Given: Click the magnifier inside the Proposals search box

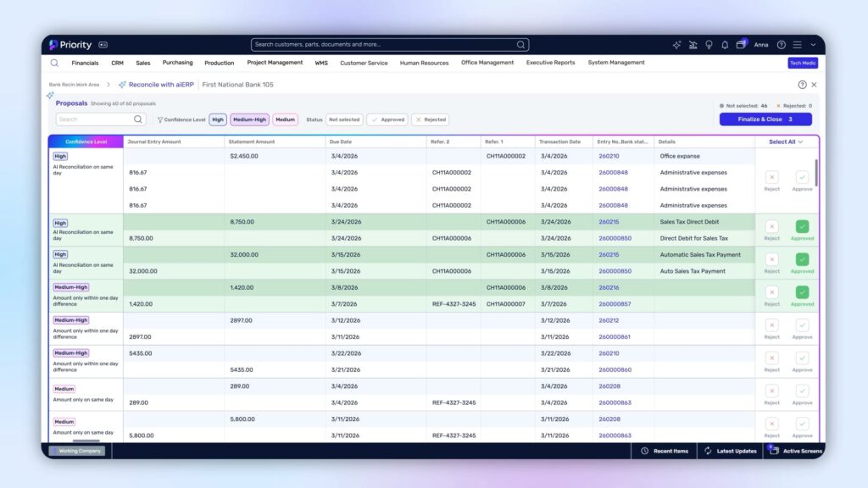Looking at the screenshot, I should [x=138, y=119].
